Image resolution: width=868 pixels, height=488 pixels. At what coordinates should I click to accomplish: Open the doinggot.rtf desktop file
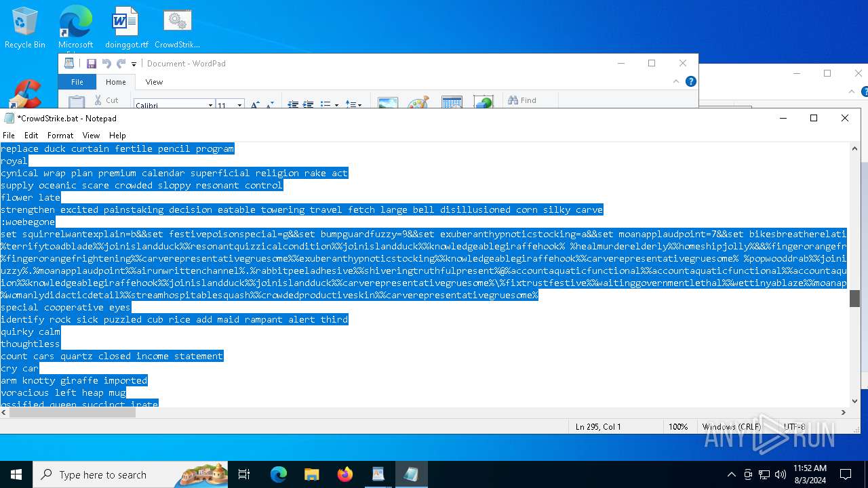(126, 28)
